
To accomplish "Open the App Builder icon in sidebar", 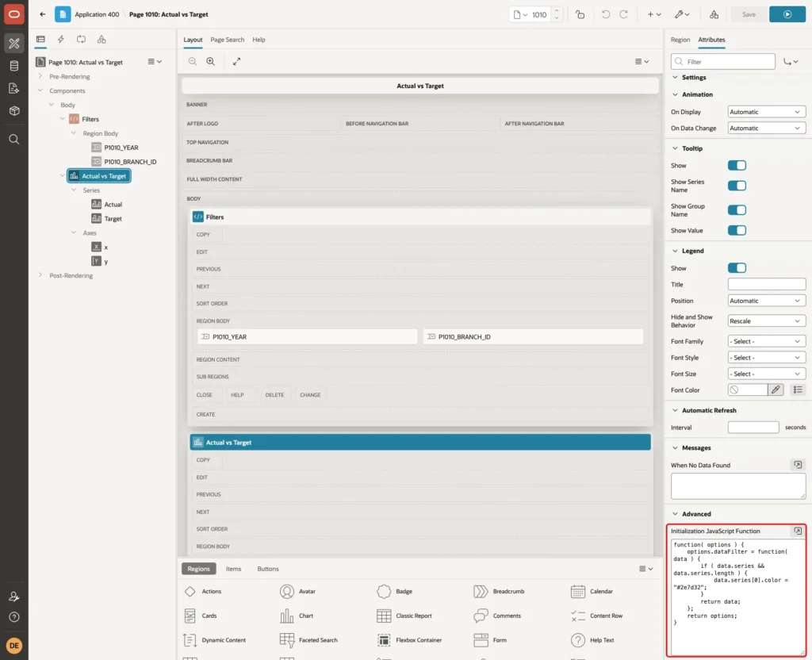I will (14, 44).
